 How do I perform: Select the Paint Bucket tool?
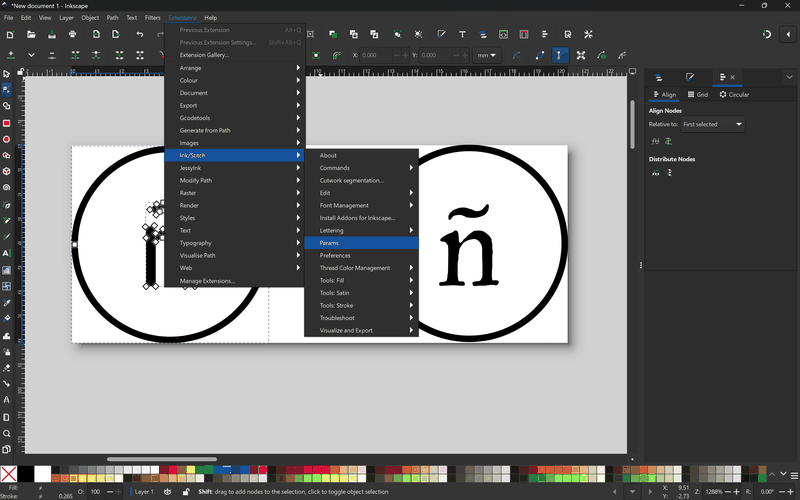click(x=6, y=318)
